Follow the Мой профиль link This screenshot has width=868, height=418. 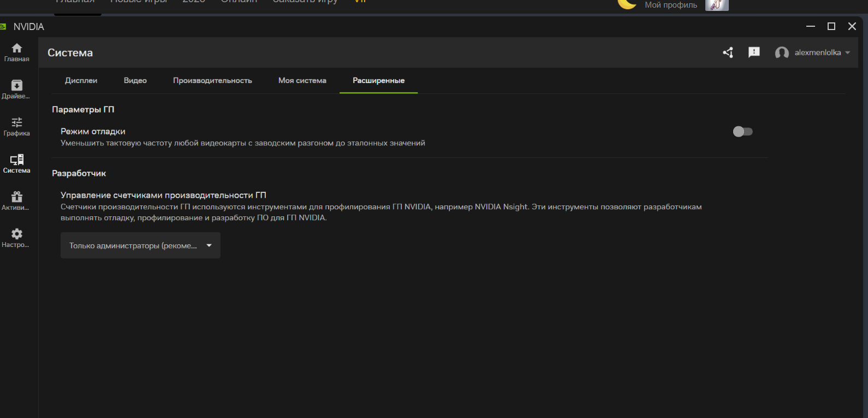[670, 5]
